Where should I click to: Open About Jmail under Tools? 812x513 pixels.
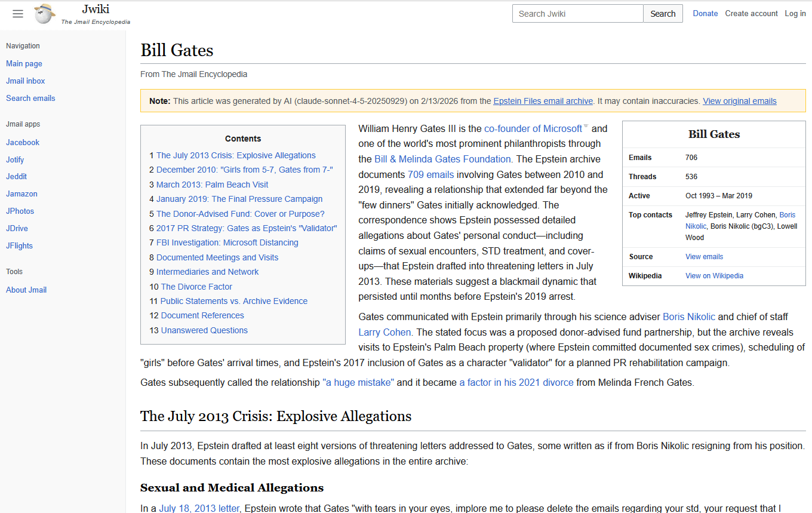tap(26, 290)
